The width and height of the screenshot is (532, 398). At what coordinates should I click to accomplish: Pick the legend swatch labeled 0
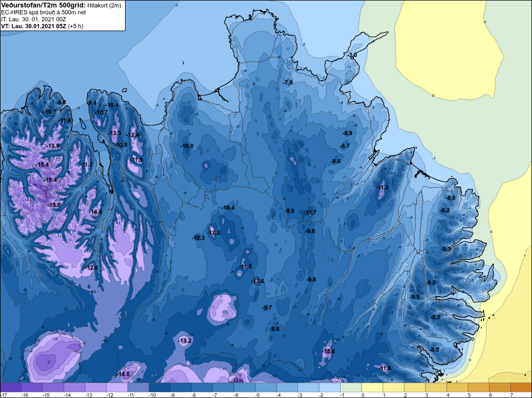point(372,387)
